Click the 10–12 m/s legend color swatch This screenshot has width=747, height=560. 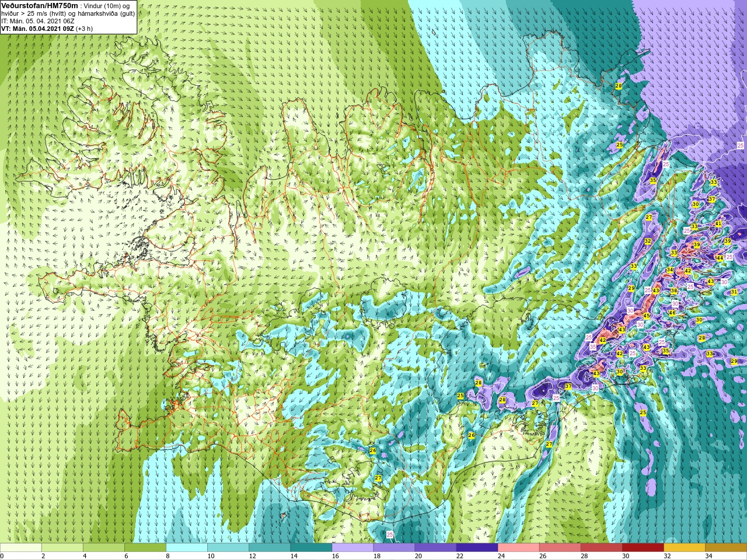point(228,548)
